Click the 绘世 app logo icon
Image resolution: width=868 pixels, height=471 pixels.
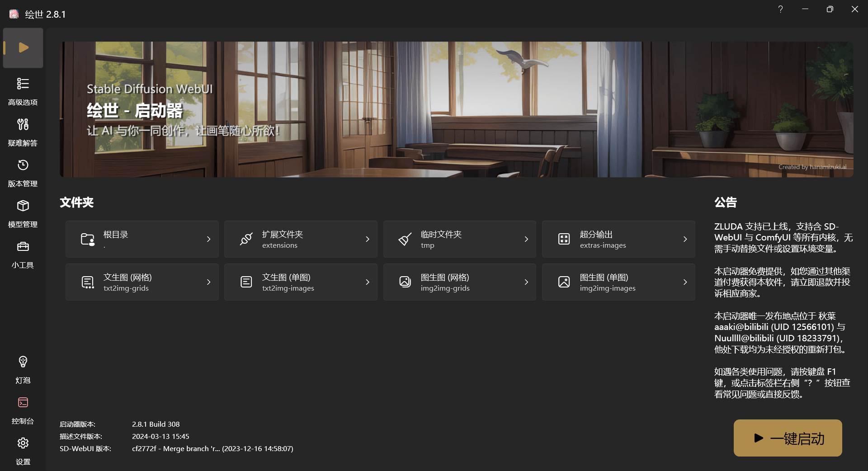[x=14, y=14]
